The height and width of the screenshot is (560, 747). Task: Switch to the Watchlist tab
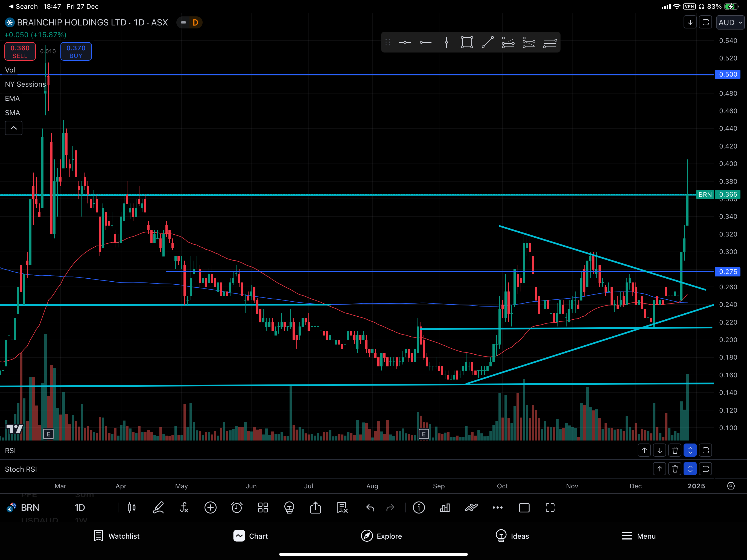[x=116, y=536]
